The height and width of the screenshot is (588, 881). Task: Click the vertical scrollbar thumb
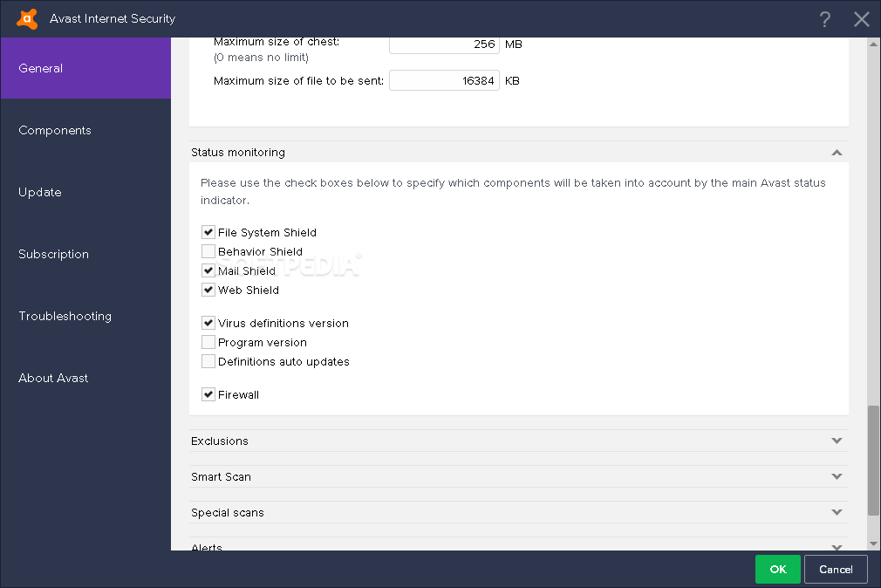(873, 461)
